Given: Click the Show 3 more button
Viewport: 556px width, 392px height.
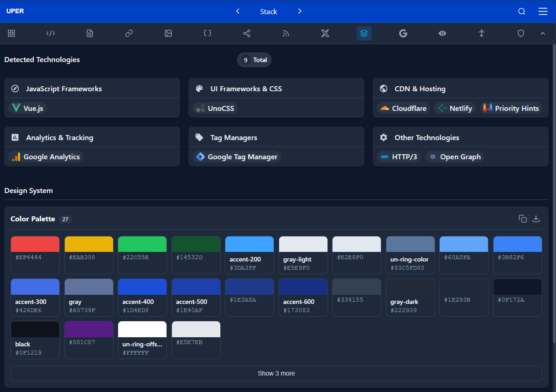Looking at the screenshot, I should click(x=276, y=373).
